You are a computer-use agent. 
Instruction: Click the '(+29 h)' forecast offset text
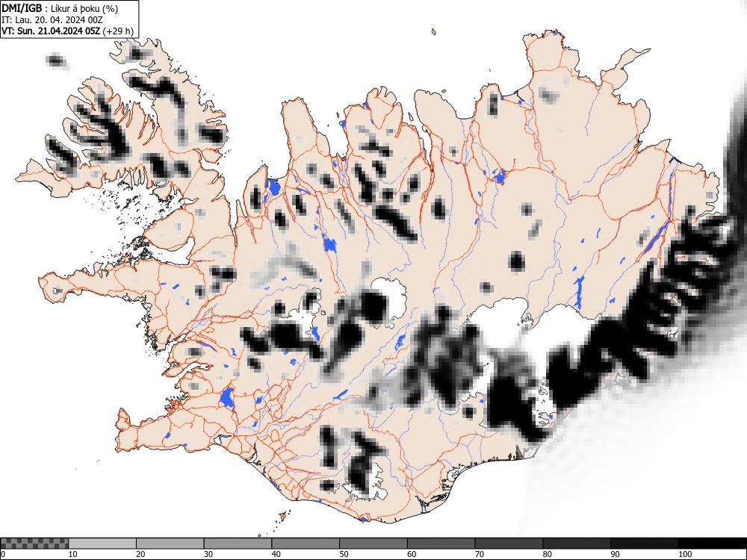118,31
